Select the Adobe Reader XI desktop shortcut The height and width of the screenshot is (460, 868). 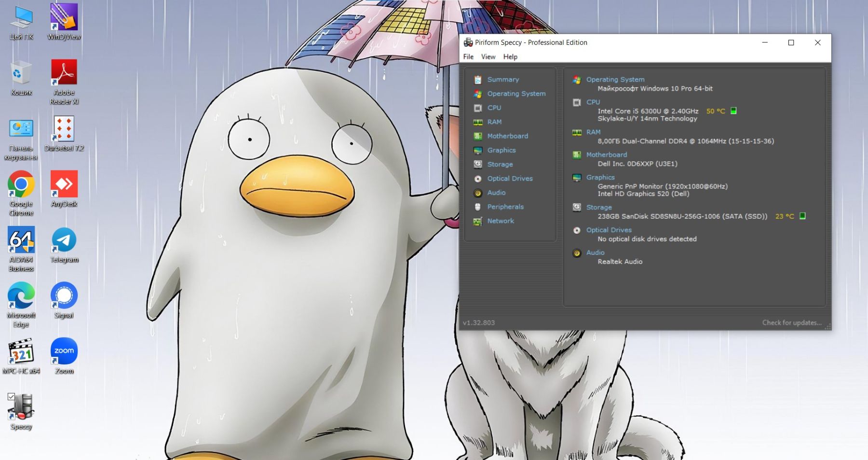tap(64, 83)
